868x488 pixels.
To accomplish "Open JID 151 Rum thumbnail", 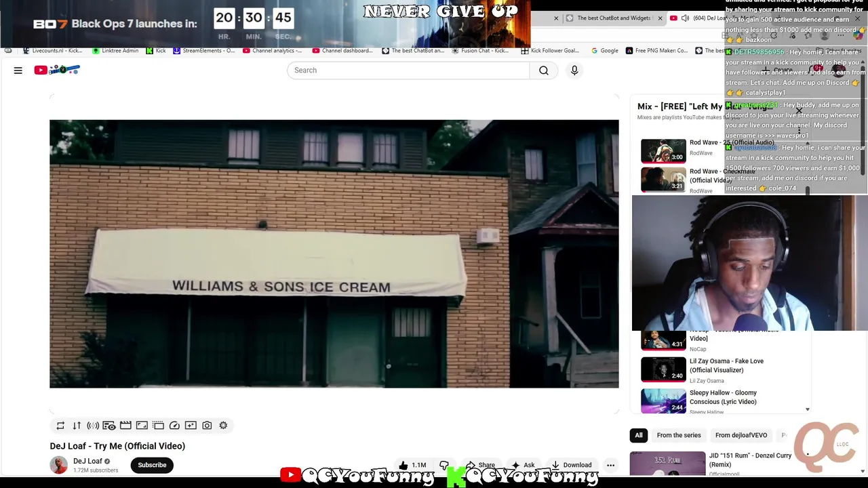I will click(x=667, y=464).
